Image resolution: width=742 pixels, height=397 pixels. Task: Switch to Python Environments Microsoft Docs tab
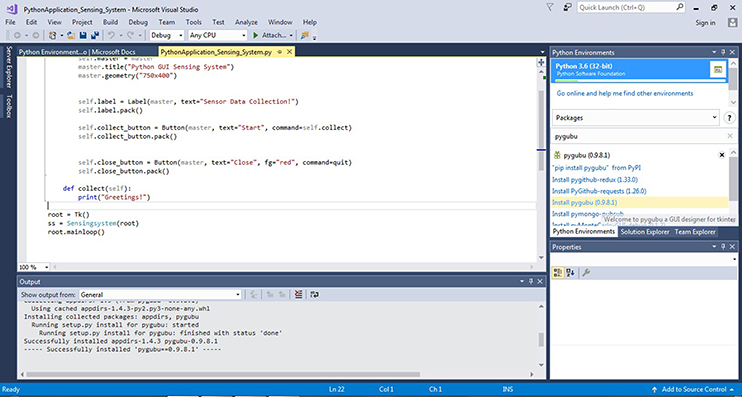tap(77, 52)
